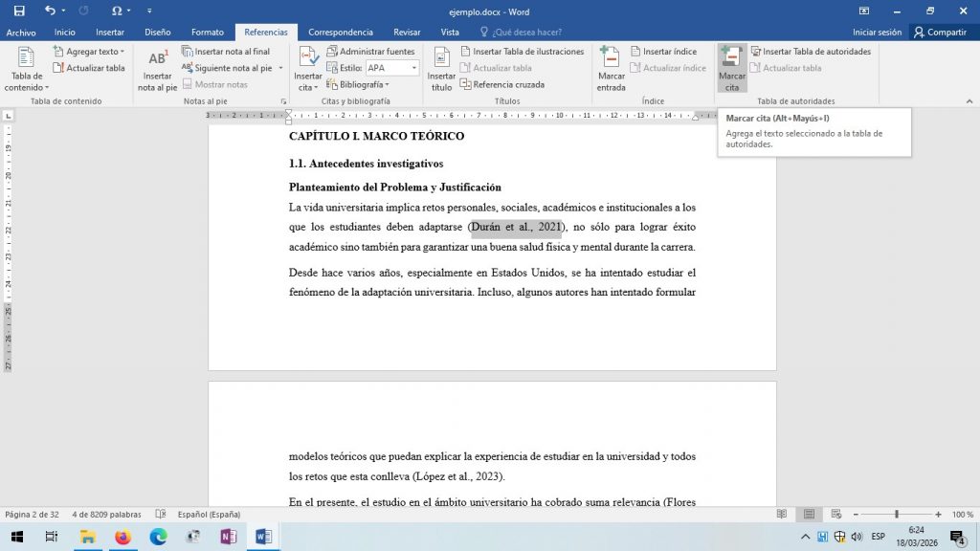Screen dimensions: 980x551
Task: Click Insertar nota al final
Action: click(x=226, y=52)
